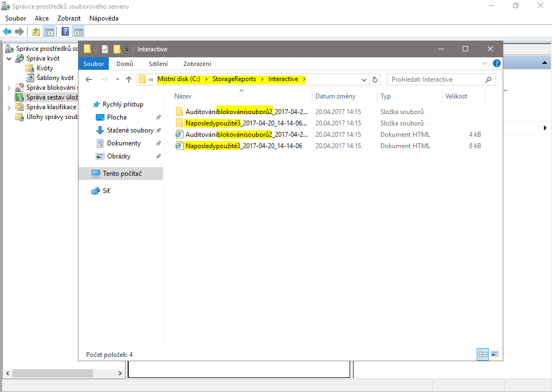Sort files by Datum změny column header
Image resolution: width=552 pixels, height=392 pixels.
point(336,96)
